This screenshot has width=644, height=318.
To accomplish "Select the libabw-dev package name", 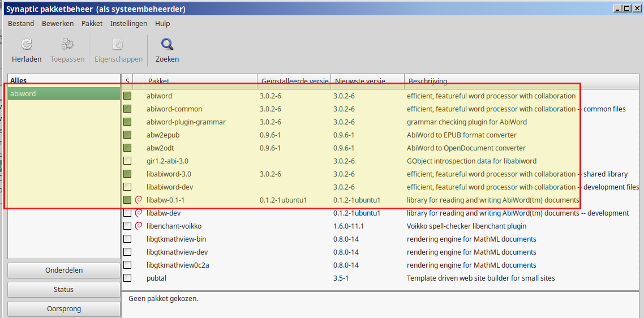I will tap(164, 213).
